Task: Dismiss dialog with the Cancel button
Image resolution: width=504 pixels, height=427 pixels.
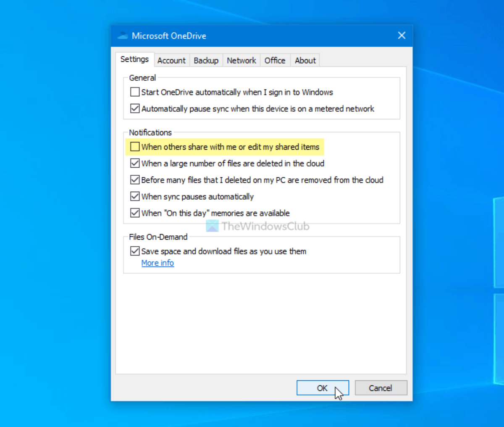Action: pos(381,388)
